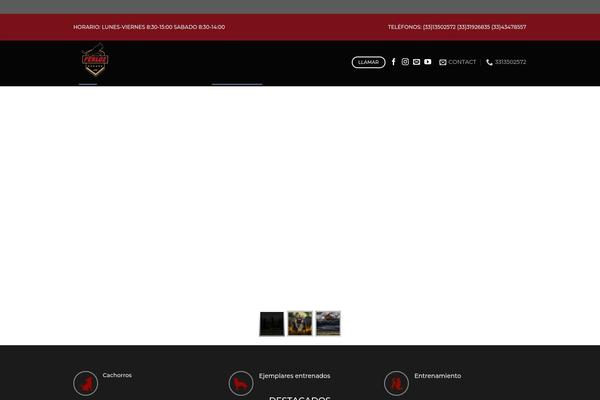Viewport: 600px width, 400px height.
Task: Open the Entrenamiento heading
Action: [x=438, y=376]
